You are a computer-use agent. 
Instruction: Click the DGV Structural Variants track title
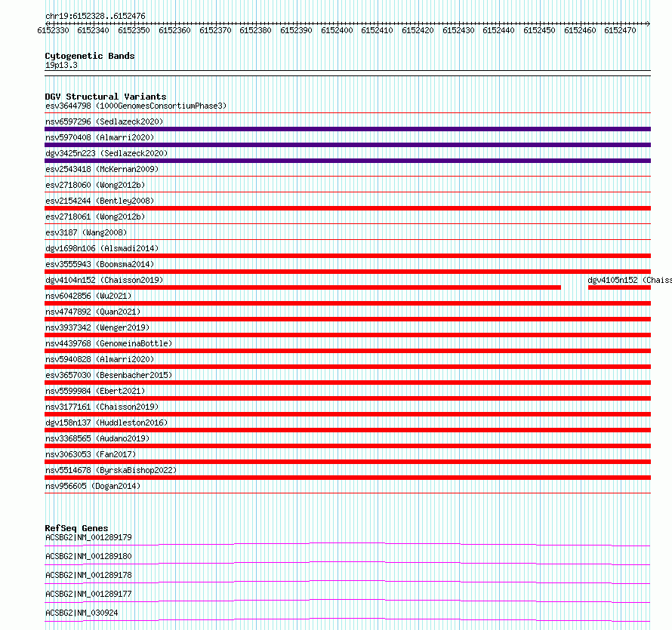tap(106, 97)
